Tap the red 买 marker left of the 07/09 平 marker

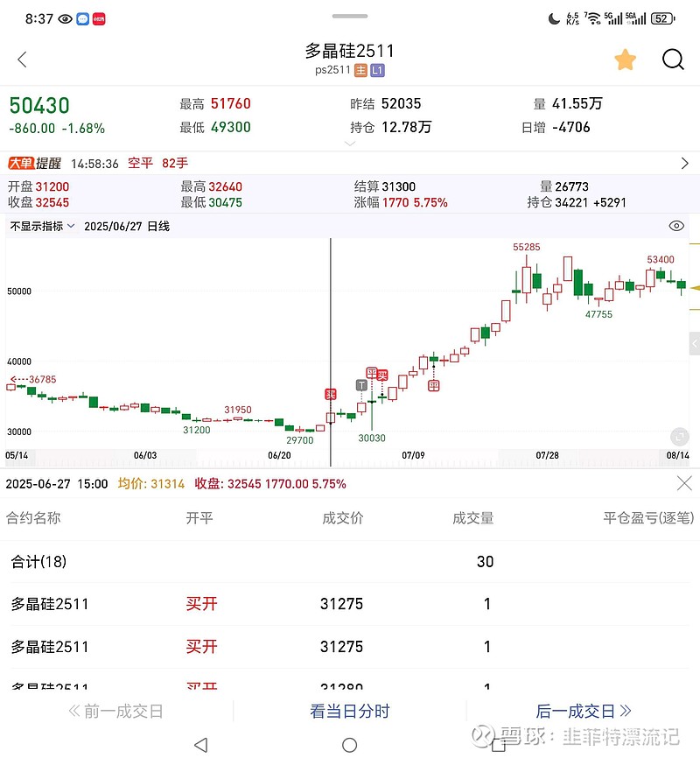tap(382, 375)
